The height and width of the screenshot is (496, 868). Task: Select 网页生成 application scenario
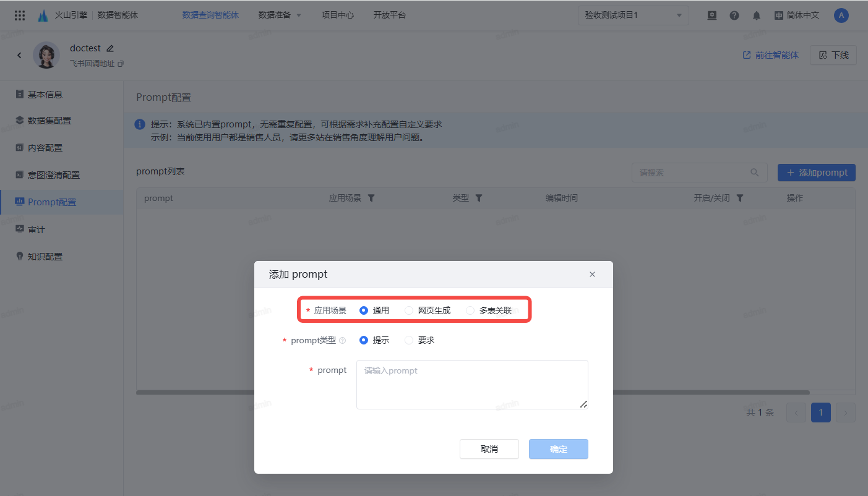click(428, 310)
